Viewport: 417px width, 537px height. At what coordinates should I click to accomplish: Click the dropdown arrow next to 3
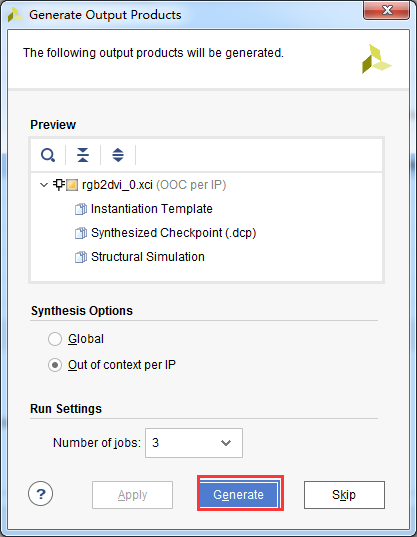click(226, 443)
